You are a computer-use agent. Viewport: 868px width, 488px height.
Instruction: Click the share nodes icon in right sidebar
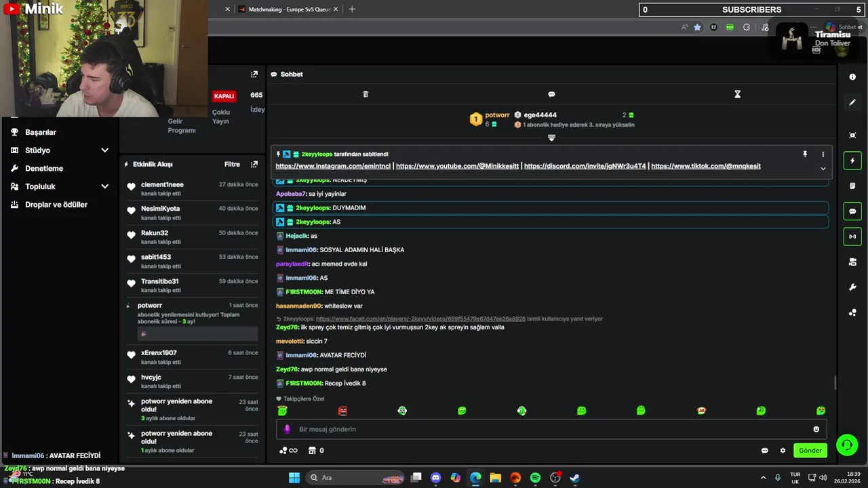coord(852,312)
